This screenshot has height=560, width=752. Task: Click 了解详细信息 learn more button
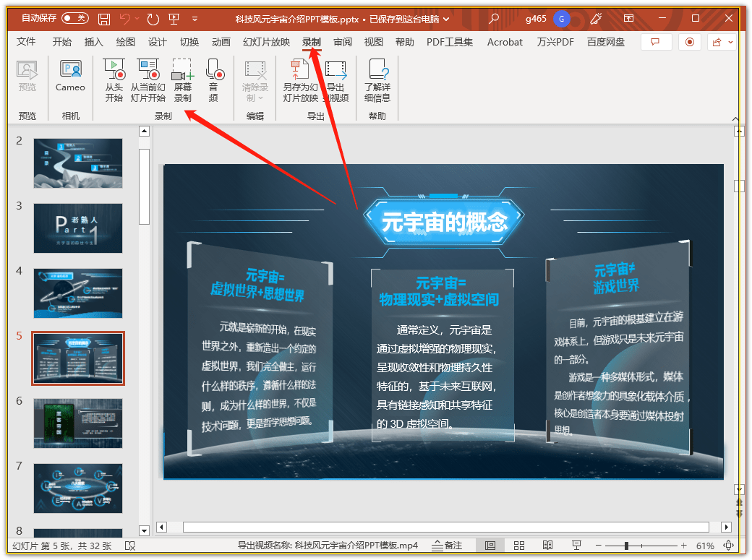(x=377, y=80)
